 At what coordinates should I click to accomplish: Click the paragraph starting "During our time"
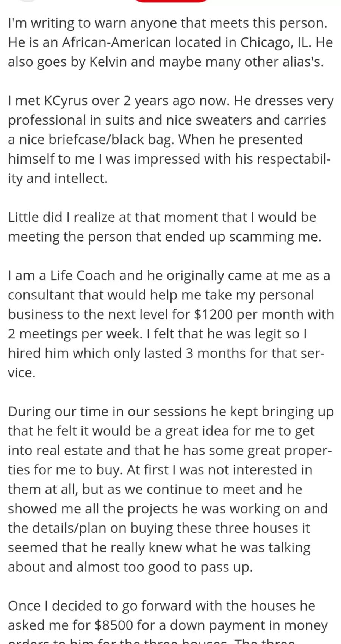click(170, 489)
